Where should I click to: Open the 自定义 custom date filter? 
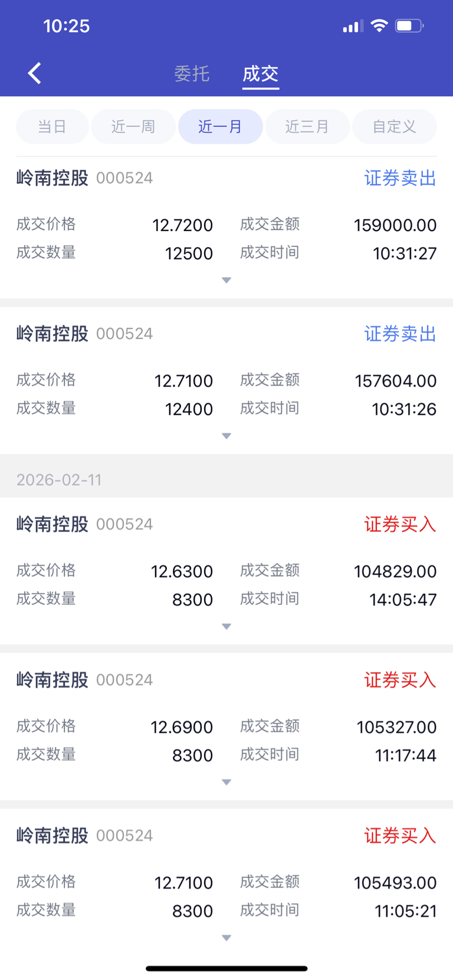(x=394, y=127)
